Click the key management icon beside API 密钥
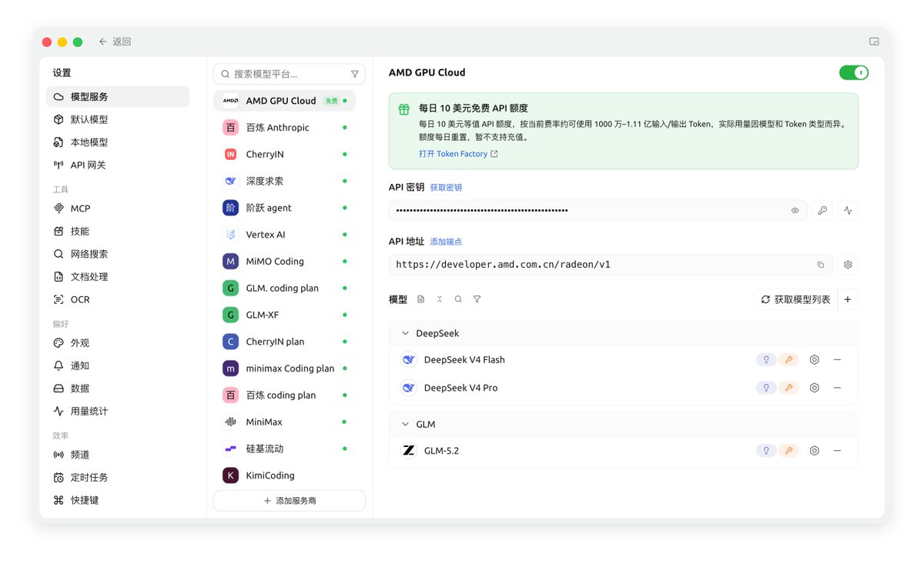The height and width of the screenshot is (564, 924). coord(822,210)
